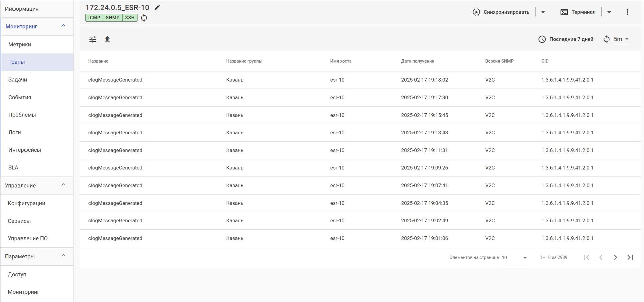Click the export upload arrow icon

107,39
